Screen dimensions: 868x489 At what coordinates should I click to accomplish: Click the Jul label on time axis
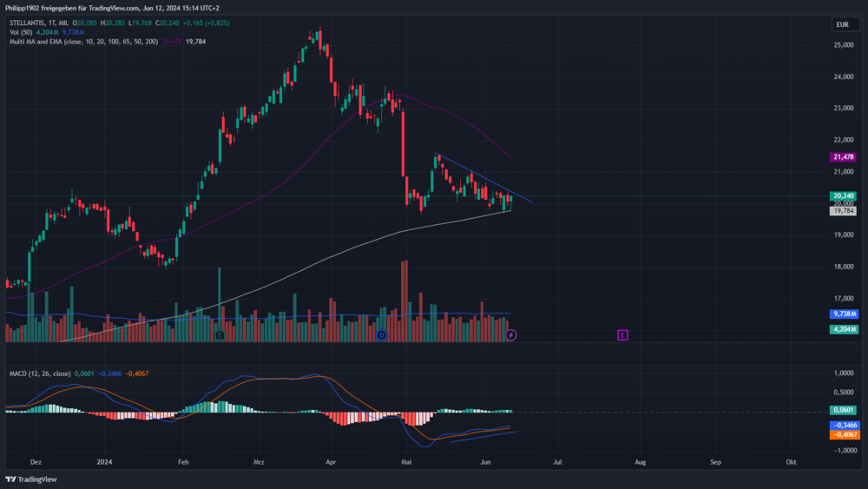[557, 462]
